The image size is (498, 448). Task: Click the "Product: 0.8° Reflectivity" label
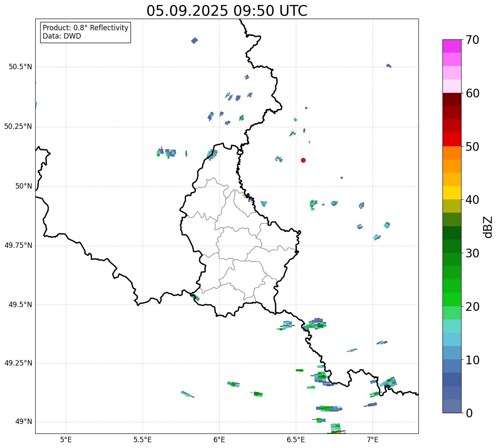tap(86, 28)
